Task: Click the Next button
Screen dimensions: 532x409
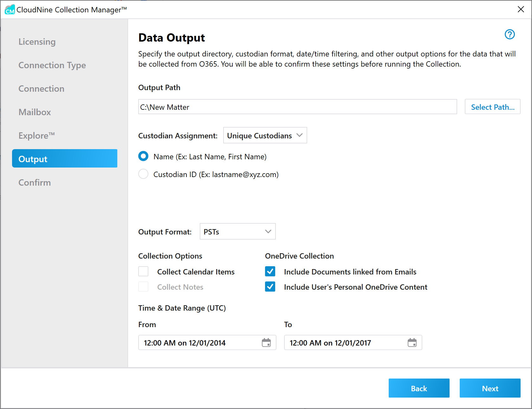Action: coord(490,388)
